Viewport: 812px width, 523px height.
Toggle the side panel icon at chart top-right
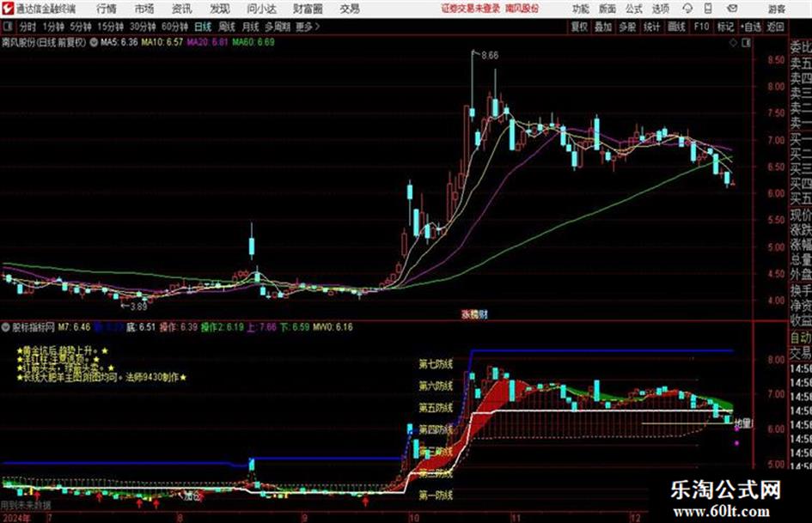[746, 43]
